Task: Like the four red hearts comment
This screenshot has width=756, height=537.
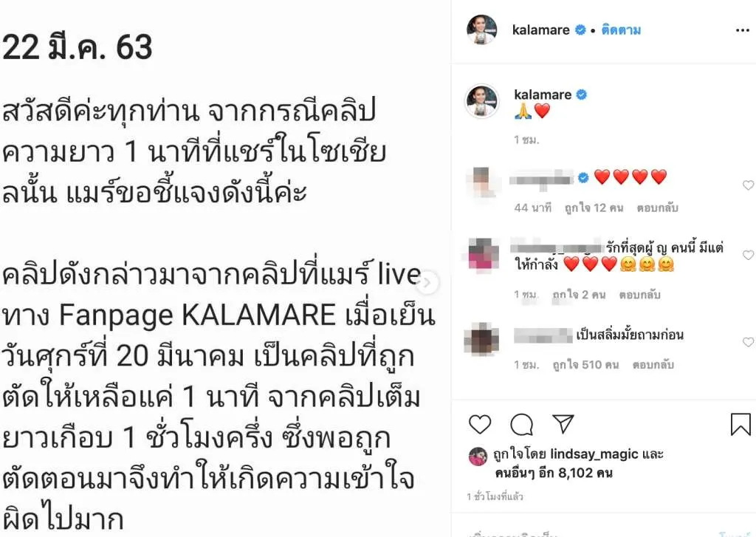Action: pos(749,185)
